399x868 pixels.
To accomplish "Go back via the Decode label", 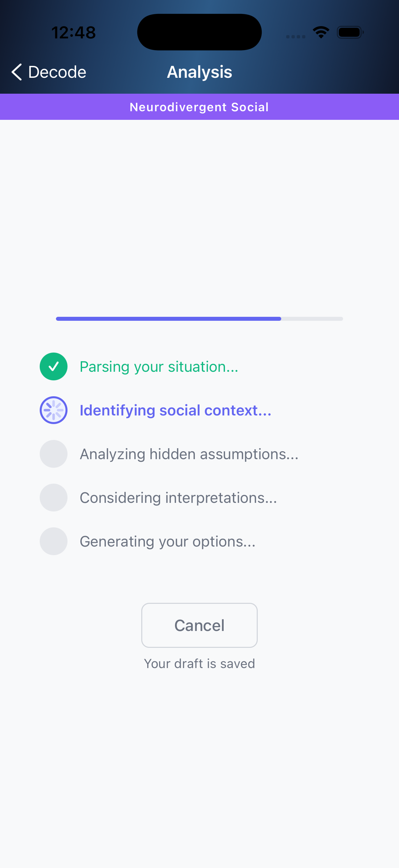I will tap(57, 72).
